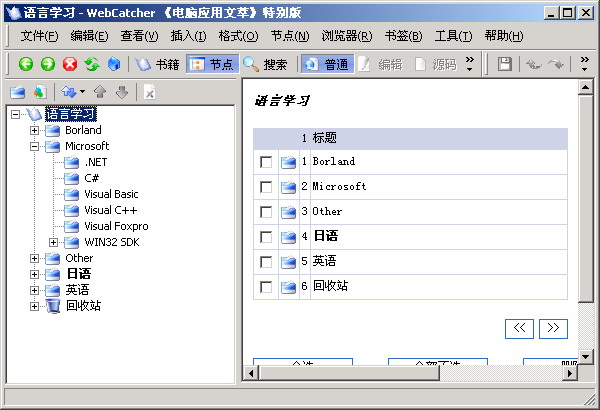Switch to 编辑 edit mode

tap(380, 64)
